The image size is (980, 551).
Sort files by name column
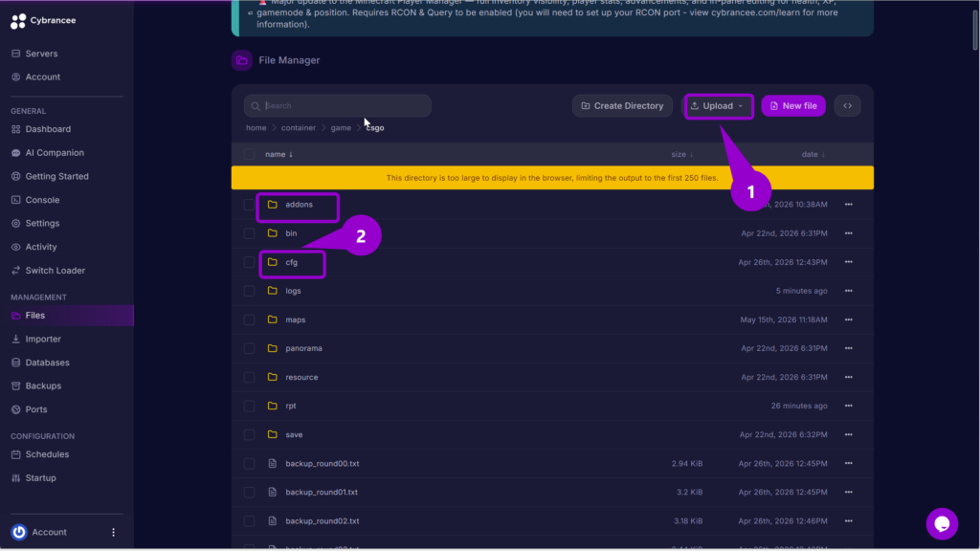coord(278,154)
